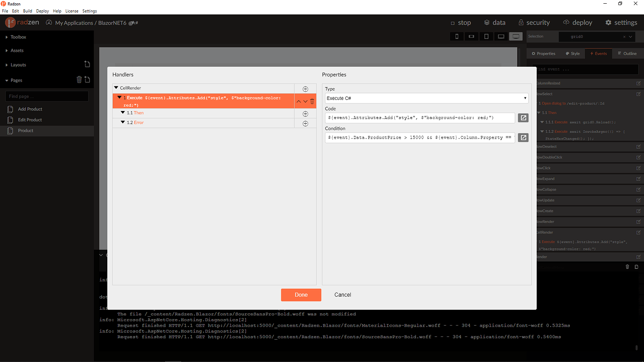Open the data menu
The image size is (644, 362).
(x=494, y=22)
